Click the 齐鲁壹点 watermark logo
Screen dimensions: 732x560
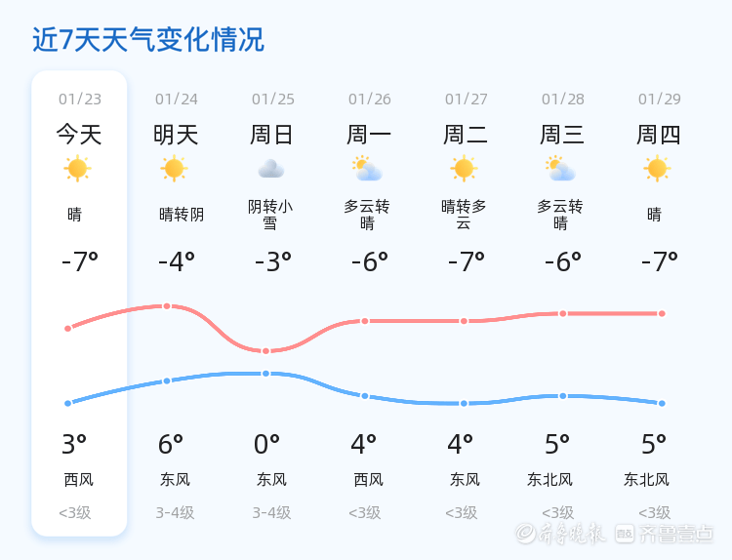[665, 534]
